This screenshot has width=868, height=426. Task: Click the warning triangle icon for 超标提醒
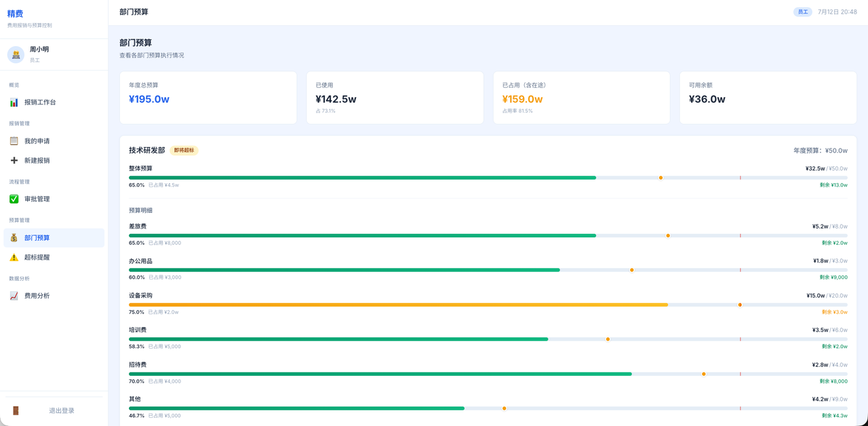[14, 258]
